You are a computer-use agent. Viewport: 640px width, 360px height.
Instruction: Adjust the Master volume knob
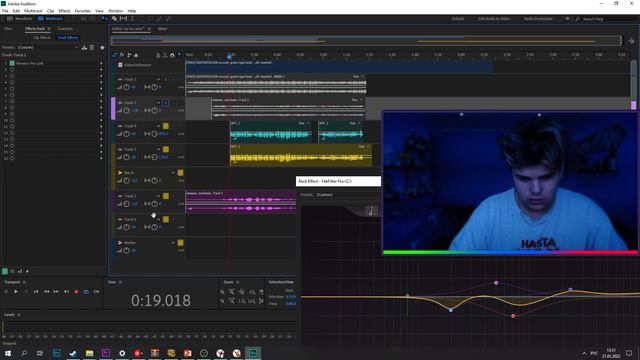pyautogui.click(x=127, y=250)
